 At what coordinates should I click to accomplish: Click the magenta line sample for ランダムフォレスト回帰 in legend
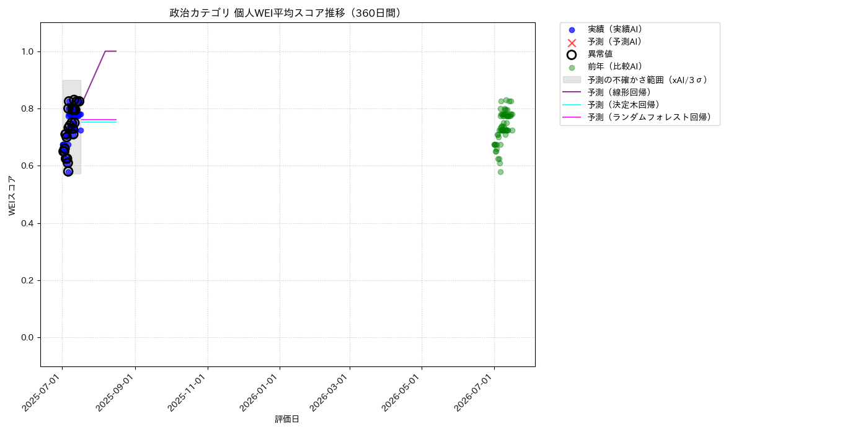572,117
